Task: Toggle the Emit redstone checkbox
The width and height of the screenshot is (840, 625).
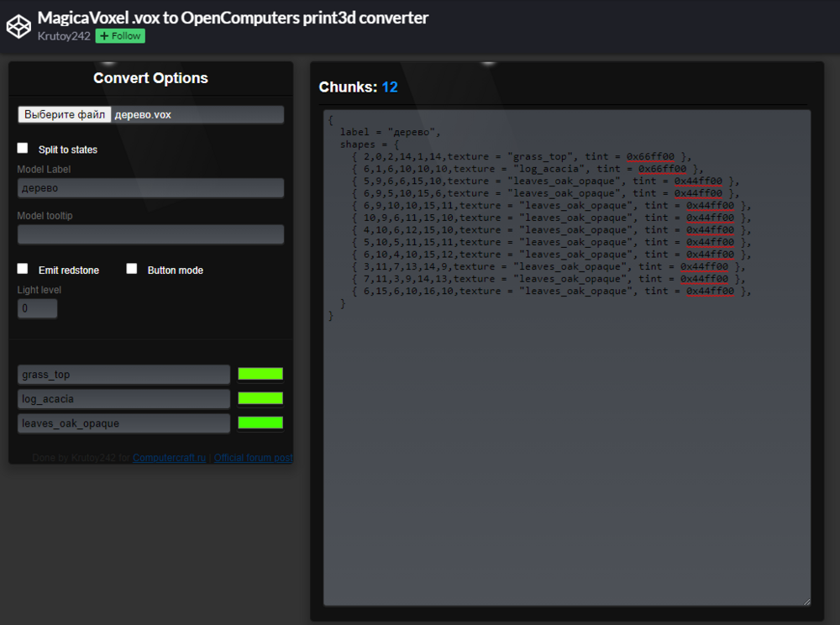Action: [x=23, y=269]
